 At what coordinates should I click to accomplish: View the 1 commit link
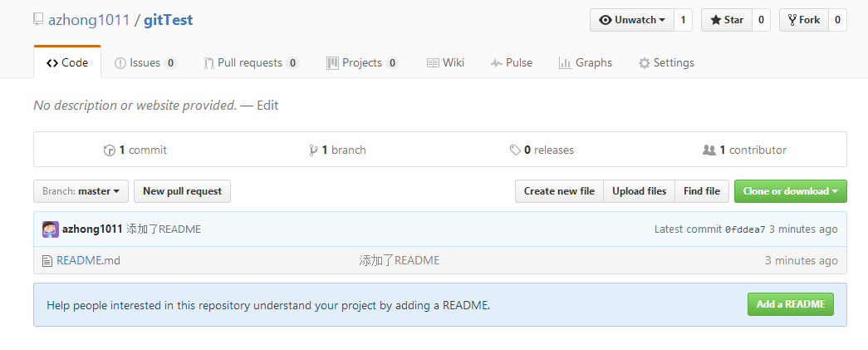click(135, 150)
